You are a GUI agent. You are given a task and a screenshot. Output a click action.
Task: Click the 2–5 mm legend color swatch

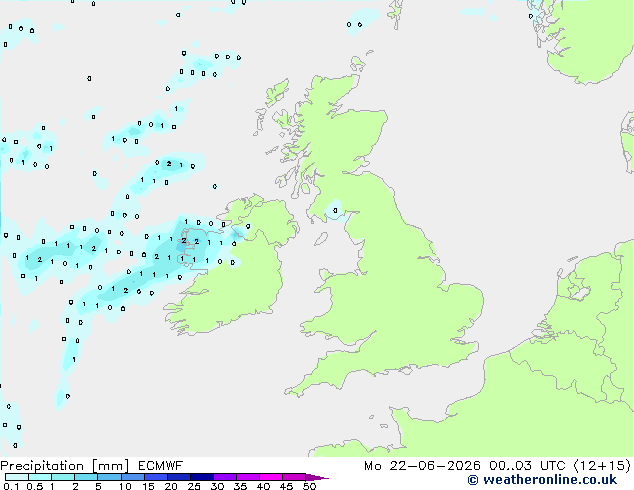point(86,477)
